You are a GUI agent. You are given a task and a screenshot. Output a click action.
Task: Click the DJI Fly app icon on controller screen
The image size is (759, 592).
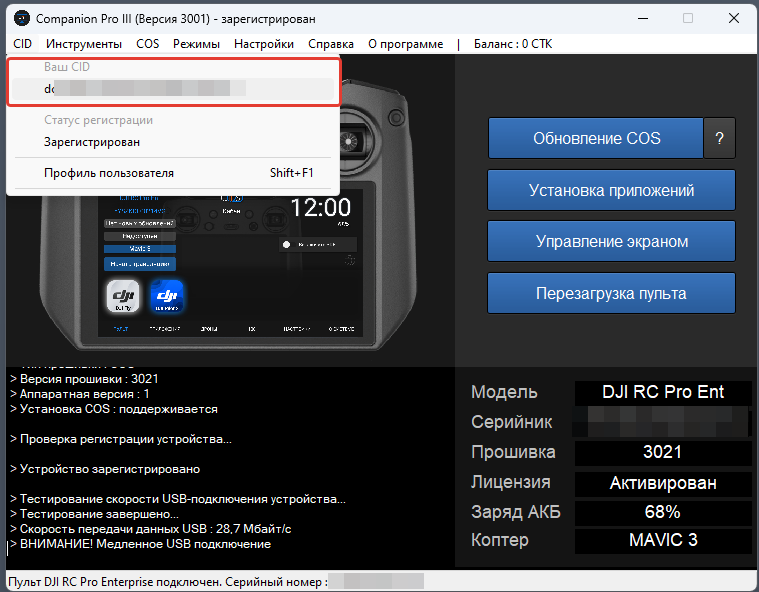(123, 296)
